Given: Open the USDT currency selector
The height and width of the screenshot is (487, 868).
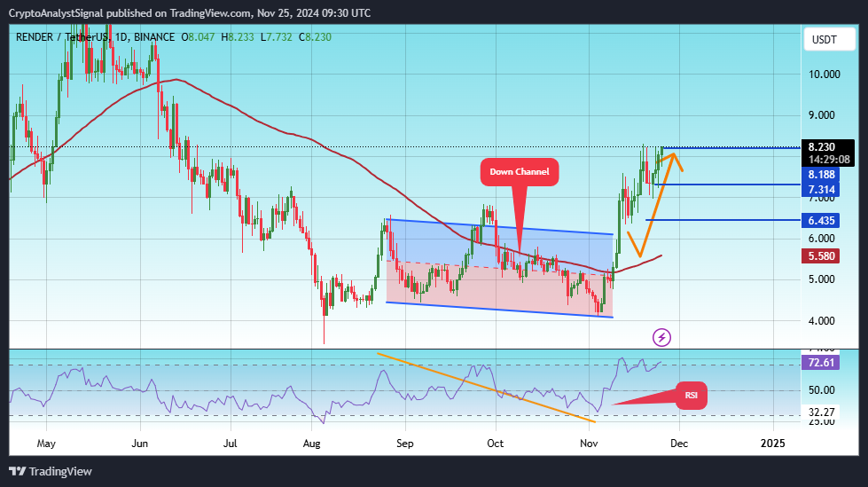Looking at the screenshot, I should 829,39.
